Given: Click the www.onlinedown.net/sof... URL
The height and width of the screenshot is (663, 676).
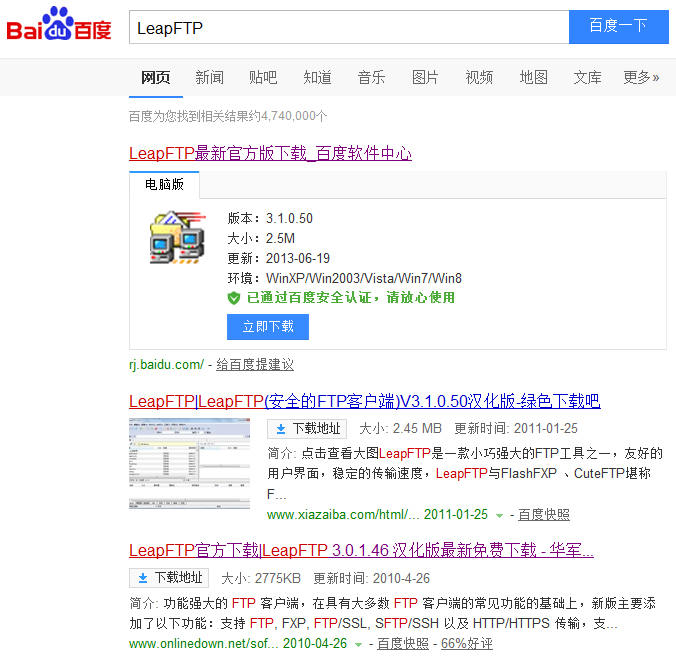Looking at the screenshot, I should click(204, 644).
